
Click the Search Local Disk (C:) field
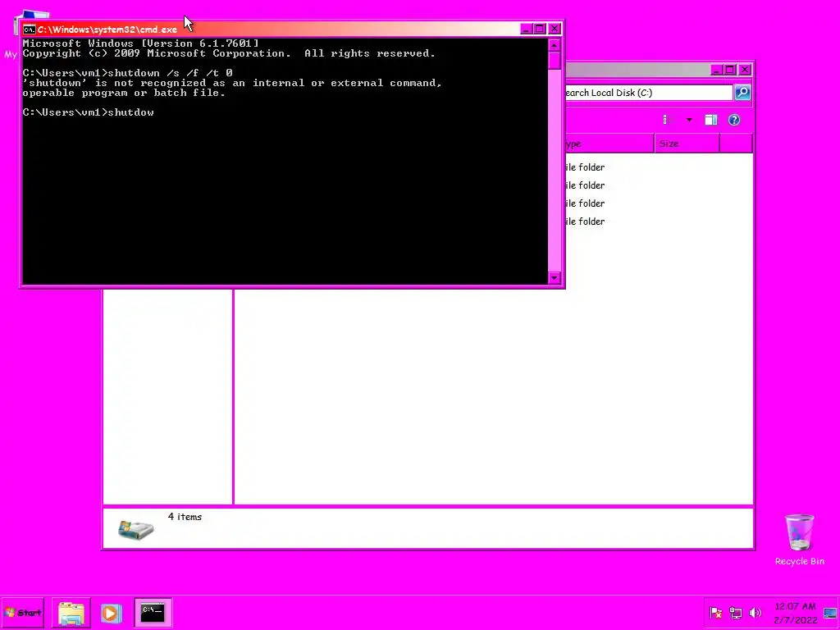pos(649,93)
